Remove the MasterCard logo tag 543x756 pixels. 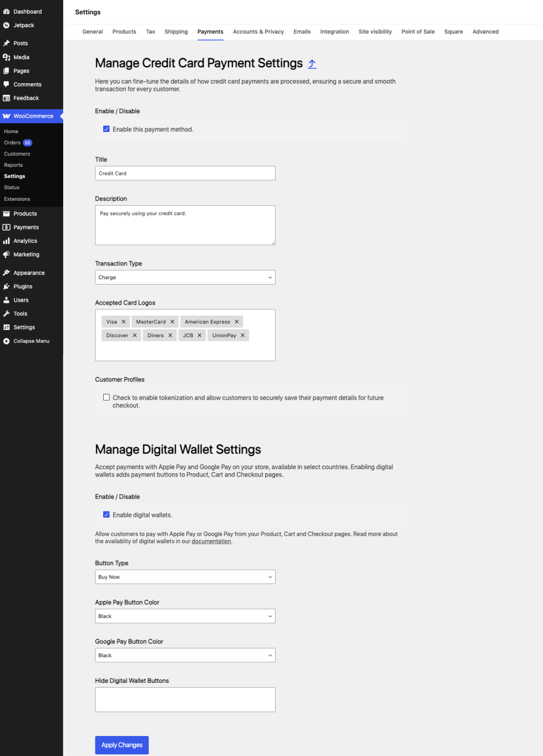tap(172, 322)
